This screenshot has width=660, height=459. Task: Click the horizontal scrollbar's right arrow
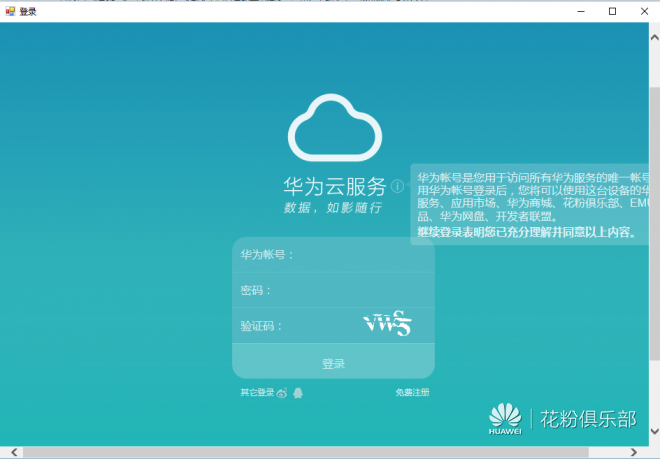tap(633, 452)
